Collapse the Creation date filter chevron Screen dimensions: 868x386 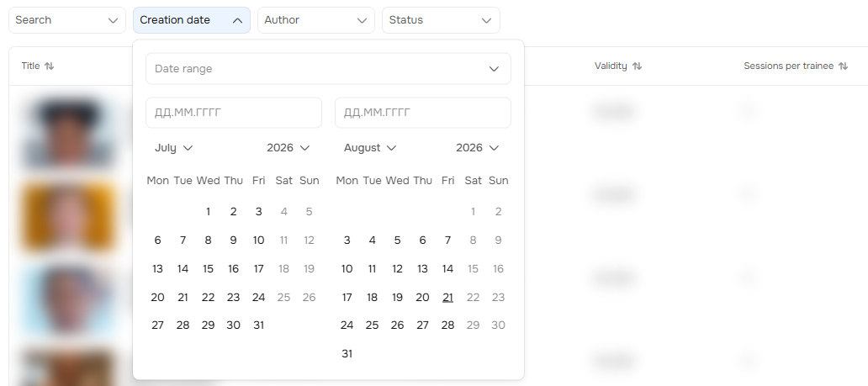237,20
